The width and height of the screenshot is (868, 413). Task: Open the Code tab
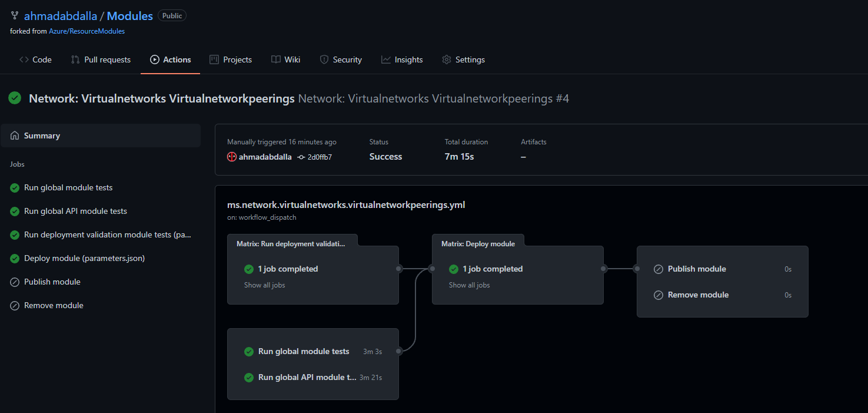pos(35,60)
